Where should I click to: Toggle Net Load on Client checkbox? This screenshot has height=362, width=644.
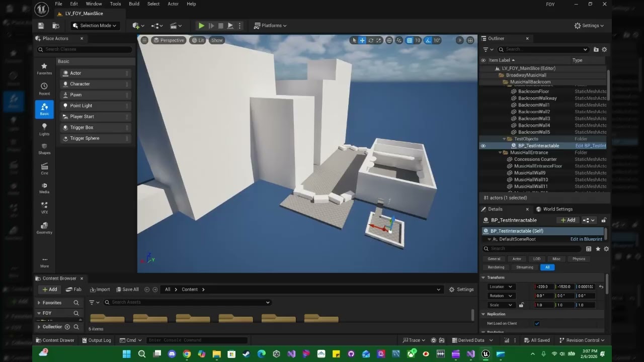537,323
